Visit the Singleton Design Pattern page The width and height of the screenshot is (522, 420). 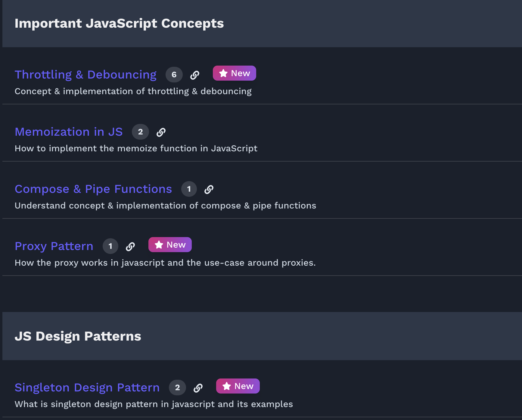pos(87,388)
